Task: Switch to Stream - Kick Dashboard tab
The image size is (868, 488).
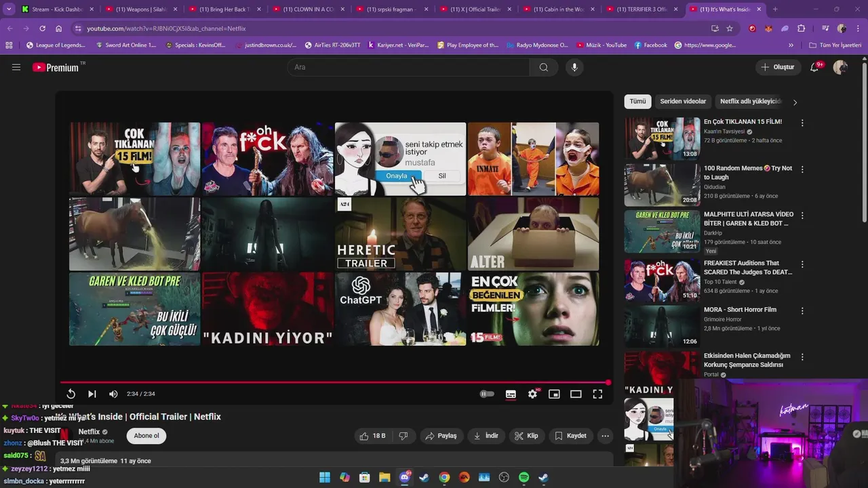Action: click(58, 9)
